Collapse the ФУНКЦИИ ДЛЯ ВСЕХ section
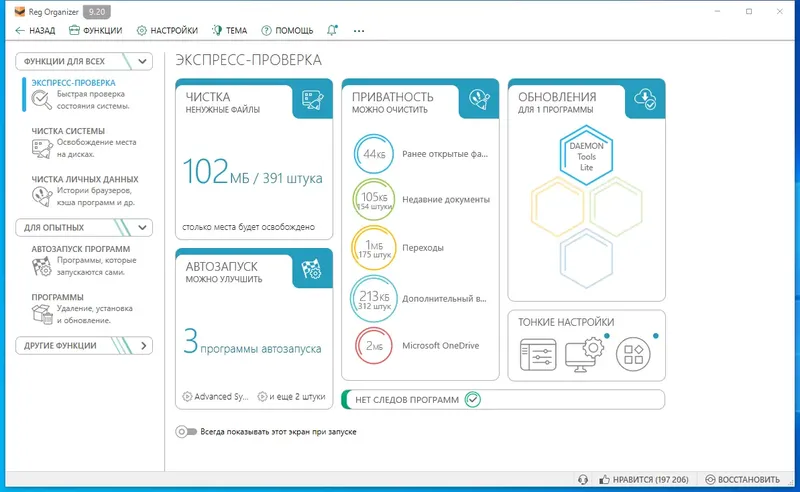 point(142,61)
